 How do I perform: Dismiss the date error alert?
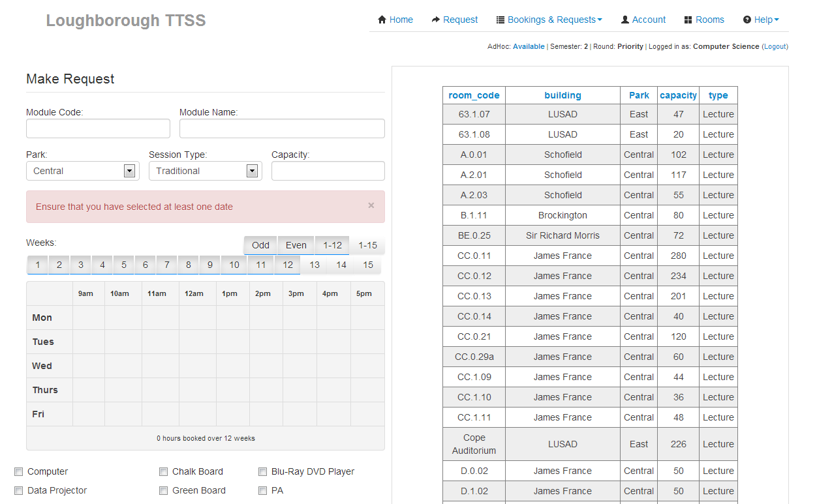click(371, 205)
